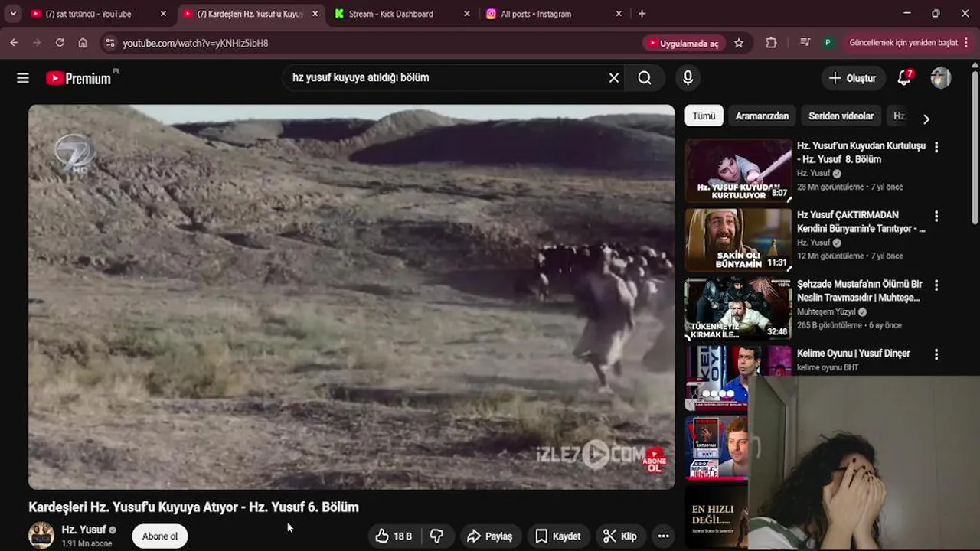Select the Aramanızdan filter chip

[x=762, y=116]
